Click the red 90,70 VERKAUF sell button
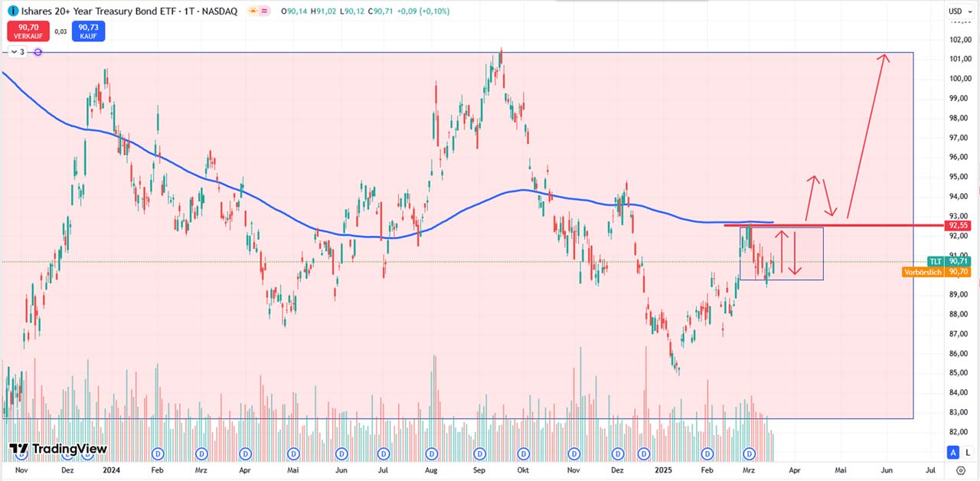980x481 pixels. (x=28, y=31)
